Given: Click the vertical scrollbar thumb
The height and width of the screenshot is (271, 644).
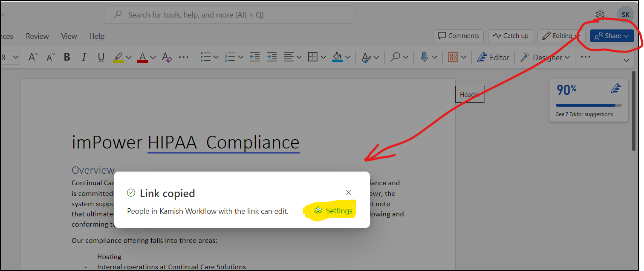Looking at the screenshot, I should pos(634,110).
